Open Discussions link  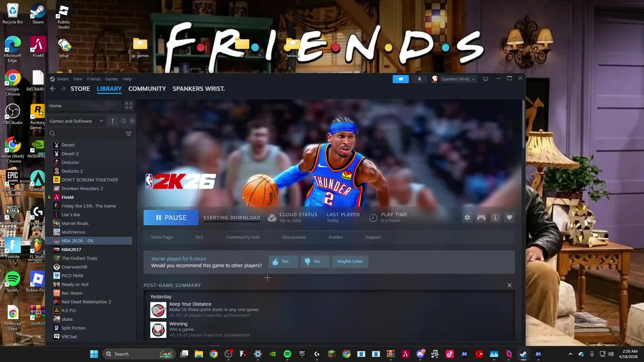[294, 237]
